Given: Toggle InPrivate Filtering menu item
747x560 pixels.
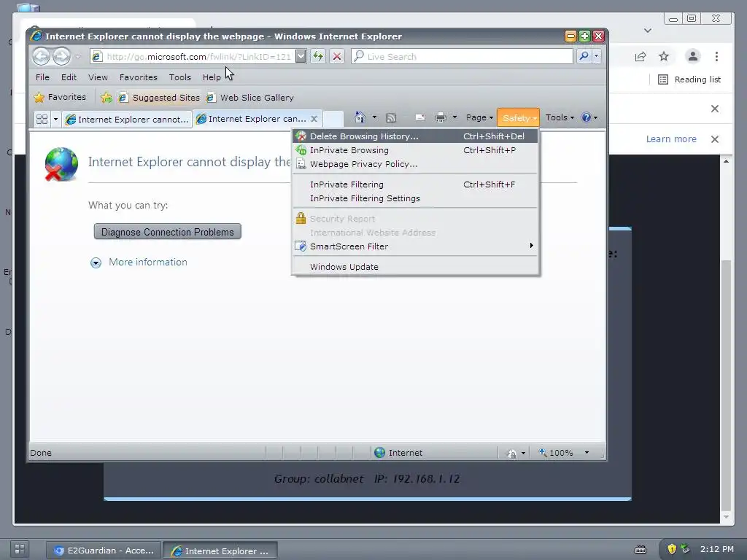Looking at the screenshot, I should pyautogui.click(x=415, y=184).
